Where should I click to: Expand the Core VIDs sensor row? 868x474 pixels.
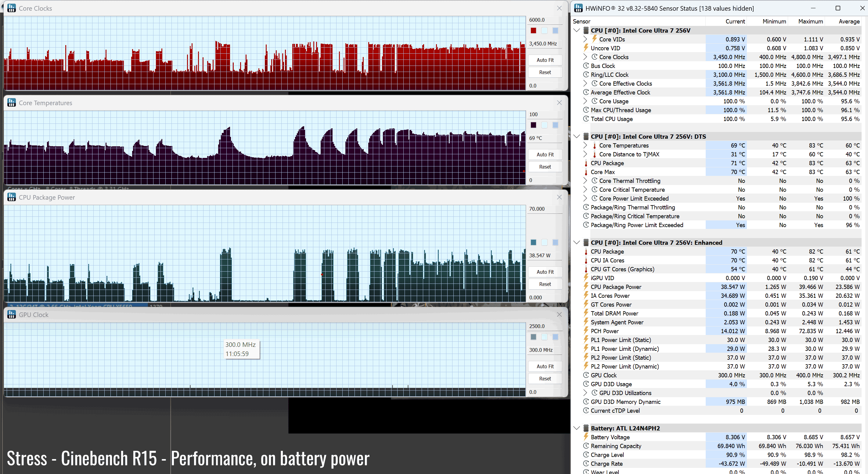coord(585,39)
